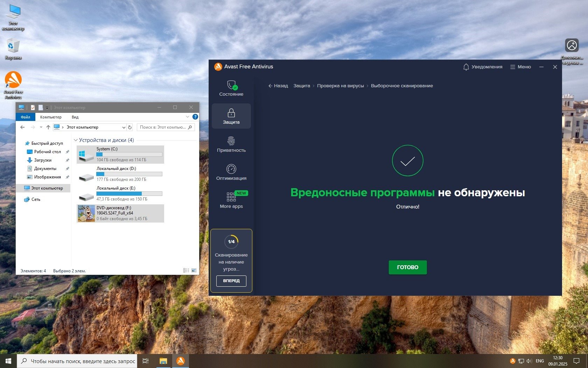The height and width of the screenshot is (368, 588).
Task: Click the Explorer search field
Action: click(163, 127)
